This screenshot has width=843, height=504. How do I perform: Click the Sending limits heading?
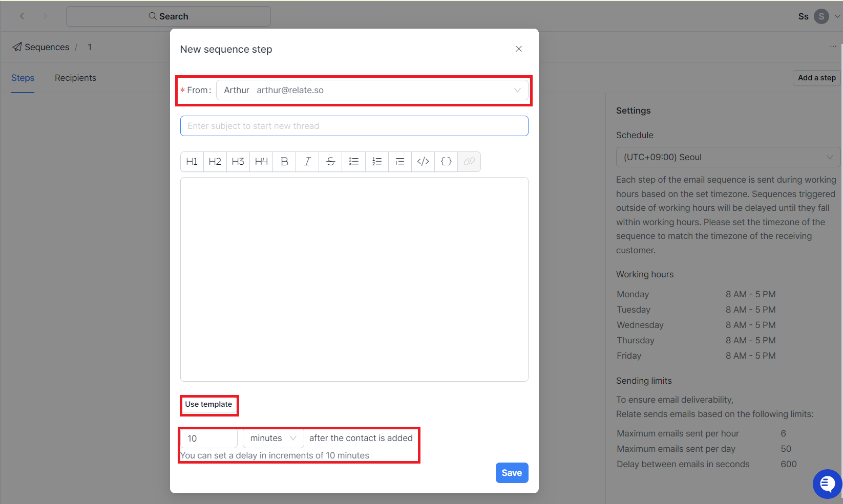pos(644,381)
